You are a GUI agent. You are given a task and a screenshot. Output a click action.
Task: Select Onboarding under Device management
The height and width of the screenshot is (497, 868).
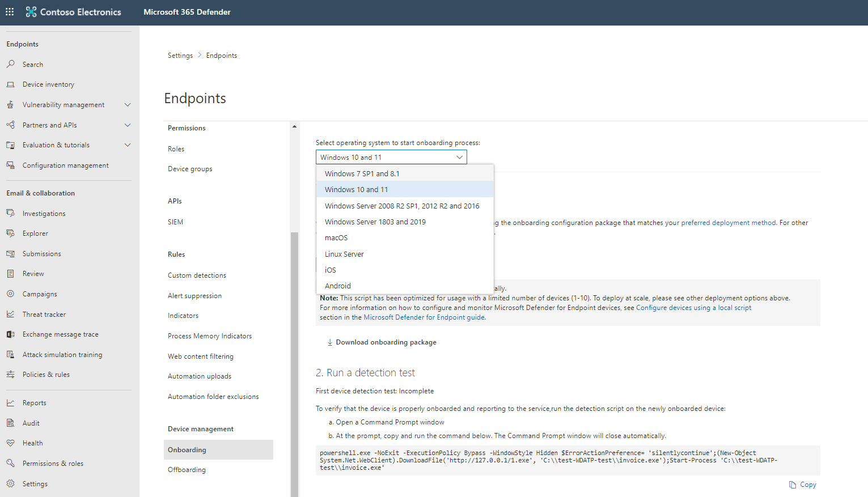(218, 449)
